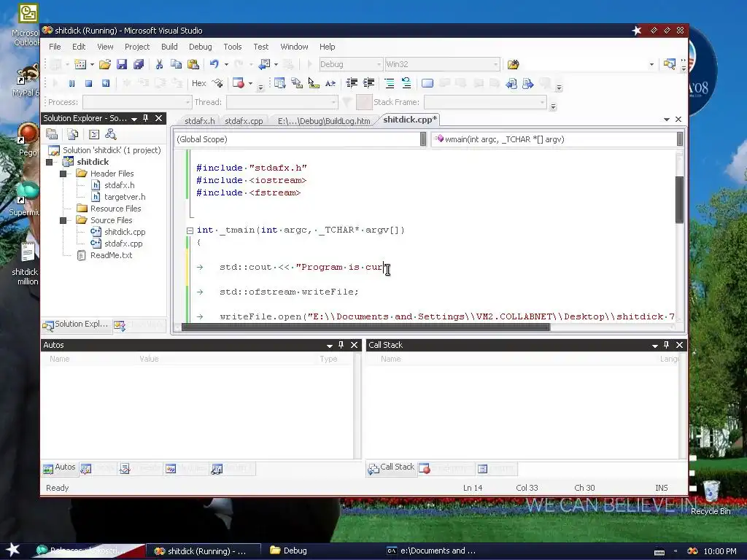Open Recycle Bin on the desktop
Viewport: 747px width, 560px height.
pos(711,498)
